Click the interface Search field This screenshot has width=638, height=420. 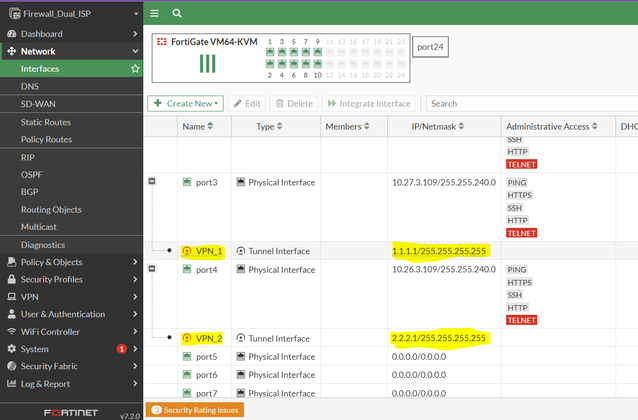click(530, 103)
